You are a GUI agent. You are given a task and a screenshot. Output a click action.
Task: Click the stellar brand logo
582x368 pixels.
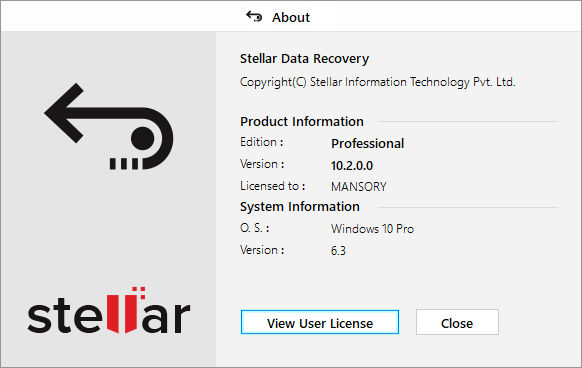pos(109,310)
